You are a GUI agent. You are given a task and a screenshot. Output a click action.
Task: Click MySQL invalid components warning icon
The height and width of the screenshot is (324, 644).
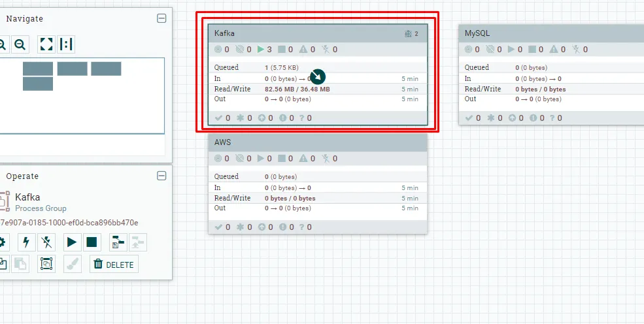pyautogui.click(x=554, y=49)
